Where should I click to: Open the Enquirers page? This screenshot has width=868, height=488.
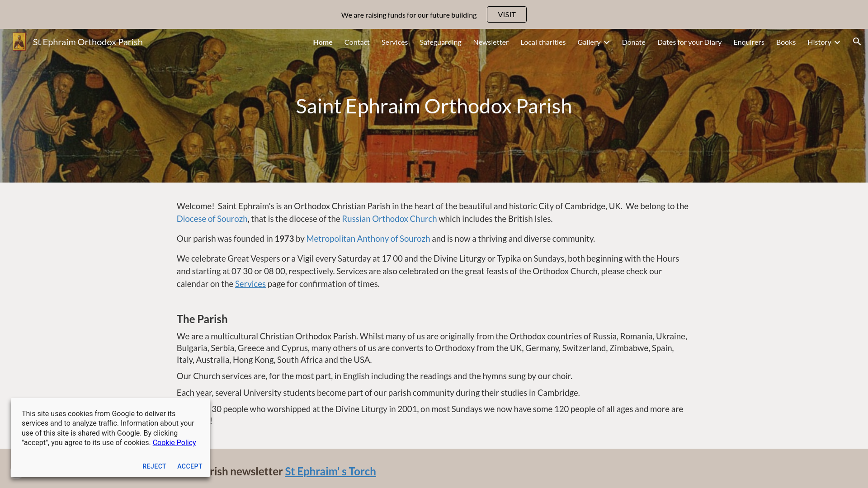point(749,42)
